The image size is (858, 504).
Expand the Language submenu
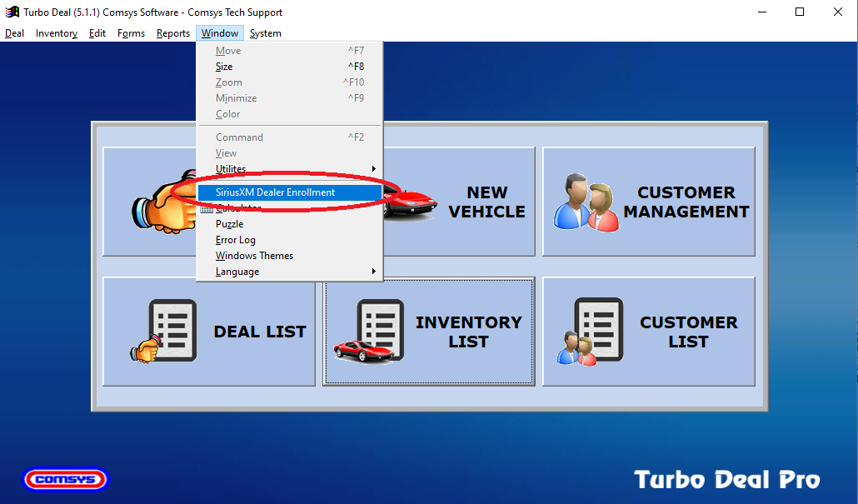click(x=289, y=272)
